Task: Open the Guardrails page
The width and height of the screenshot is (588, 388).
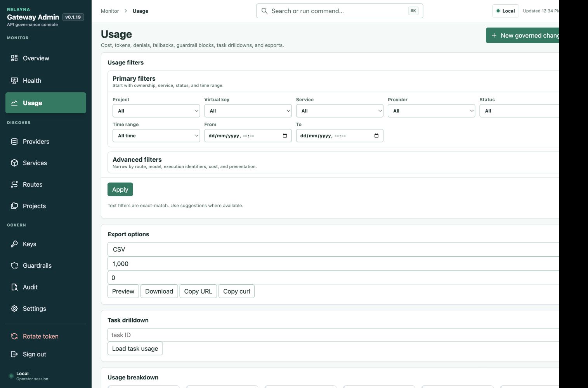Action: tap(46, 266)
